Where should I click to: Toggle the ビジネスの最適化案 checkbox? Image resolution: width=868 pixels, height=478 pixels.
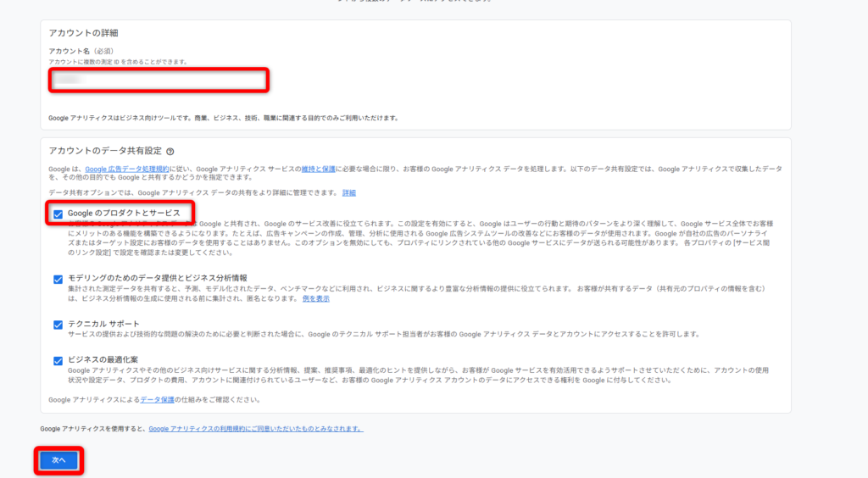[58, 361]
